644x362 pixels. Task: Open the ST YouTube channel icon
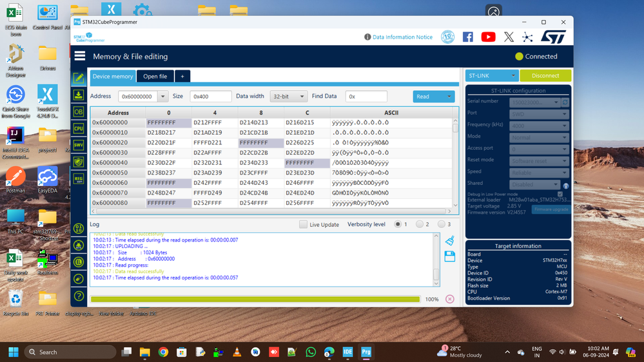[489, 37]
